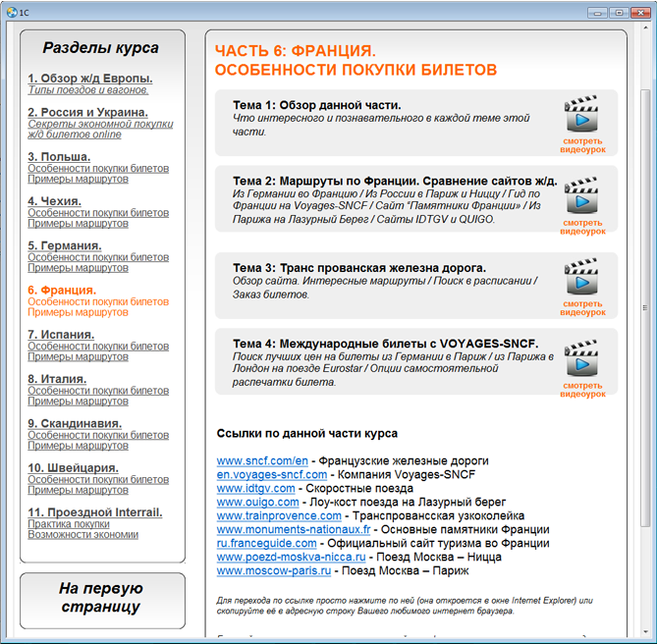Open section 10. Швейцария
The height and width of the screenshot is (644, 657).
pyautogui.click(x=73, y=467)
